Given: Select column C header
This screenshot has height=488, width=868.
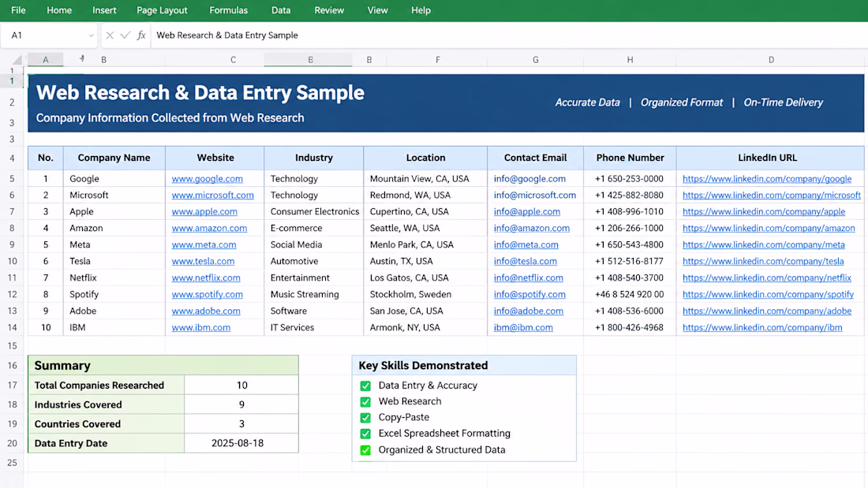Looking at the screenshot, I should click(233, 60).
